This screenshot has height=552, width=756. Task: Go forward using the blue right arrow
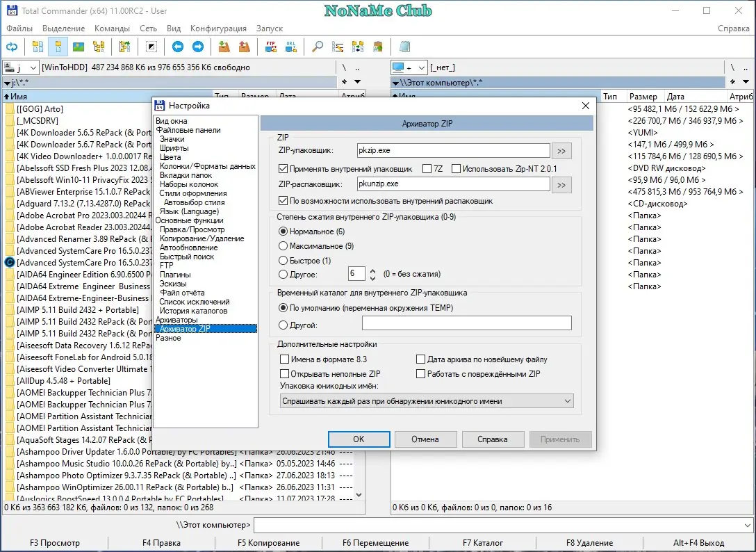coord(197,47)
